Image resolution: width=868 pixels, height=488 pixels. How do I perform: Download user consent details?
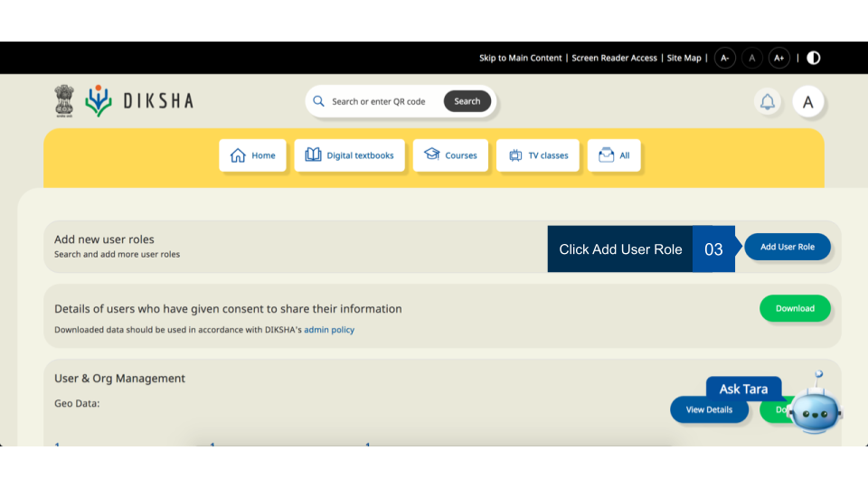point(795,308)
